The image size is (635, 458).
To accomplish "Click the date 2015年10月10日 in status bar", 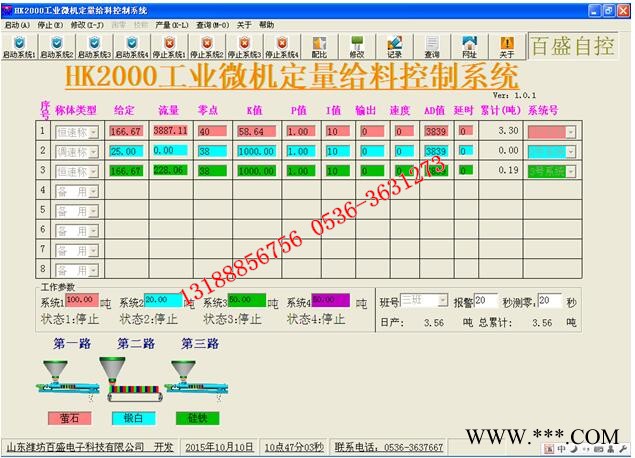I will pos(219,447).
